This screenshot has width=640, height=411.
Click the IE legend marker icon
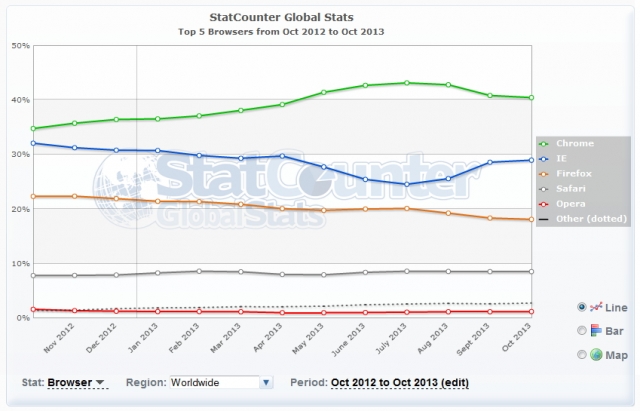click(x=545, y=158)
